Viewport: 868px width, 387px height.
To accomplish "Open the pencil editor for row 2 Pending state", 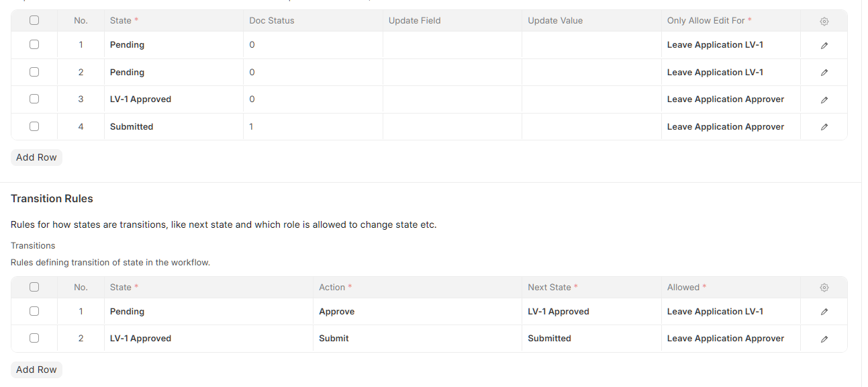I will pyautogui.click(x=824, y=72).
